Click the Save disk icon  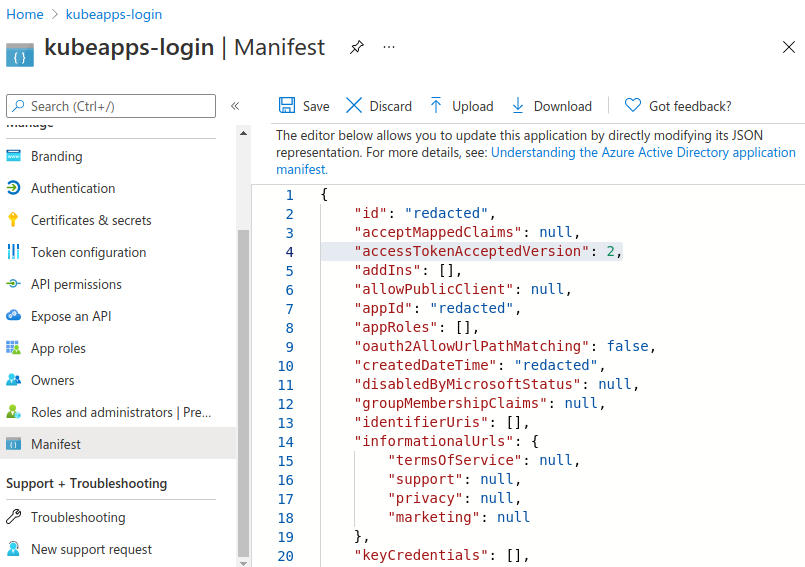(287, 105)
